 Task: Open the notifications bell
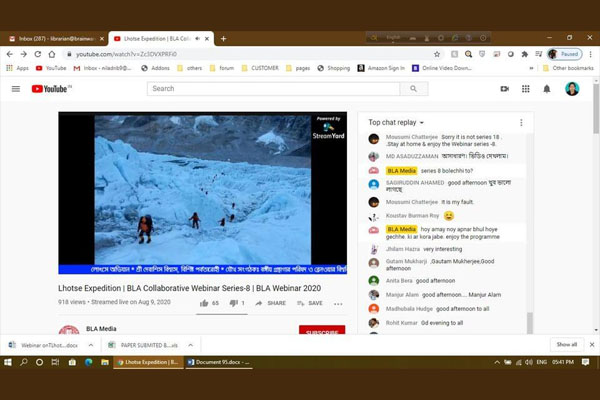click(547, 89)
